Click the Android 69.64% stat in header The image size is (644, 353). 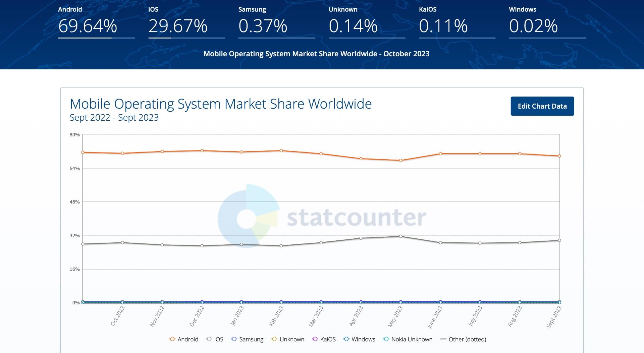pos(96,22)
